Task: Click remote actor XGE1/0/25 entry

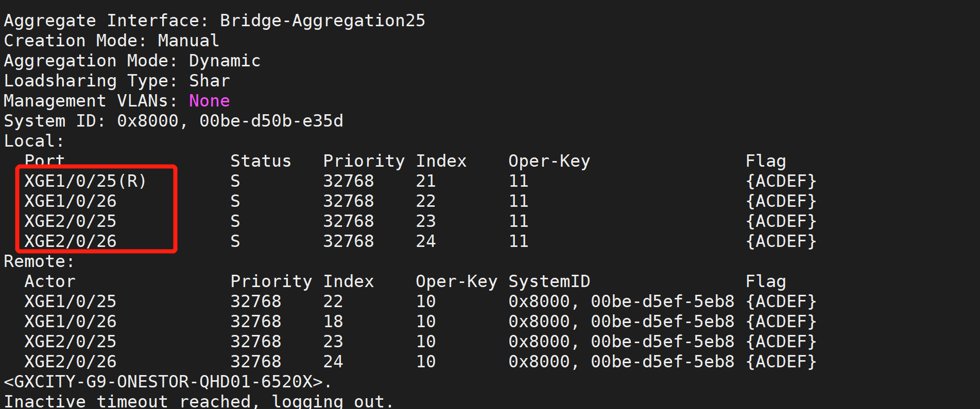Action: pos(71,301)
